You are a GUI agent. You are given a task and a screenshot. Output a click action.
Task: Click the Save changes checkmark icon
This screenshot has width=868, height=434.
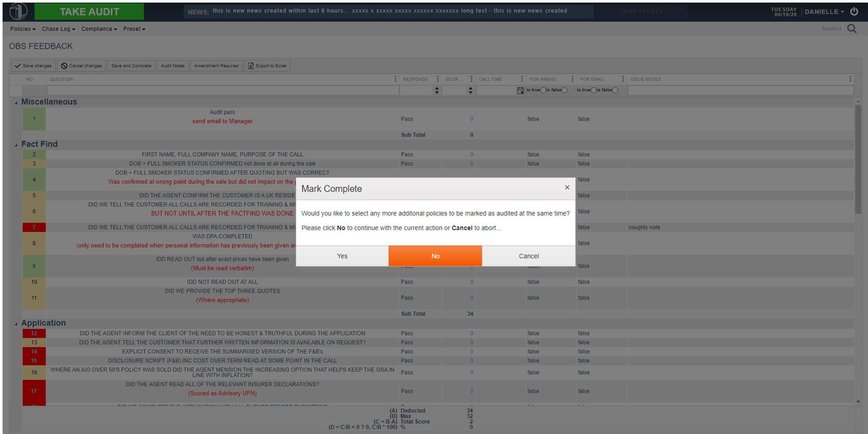[18, 66]
